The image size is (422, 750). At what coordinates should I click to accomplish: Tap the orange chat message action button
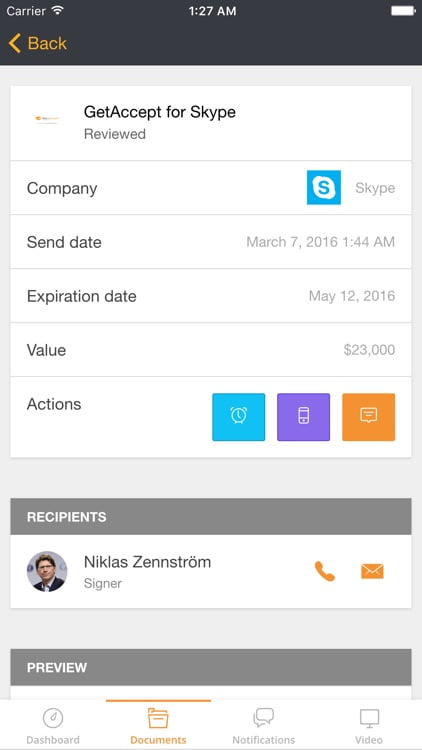tap(368, 417)
